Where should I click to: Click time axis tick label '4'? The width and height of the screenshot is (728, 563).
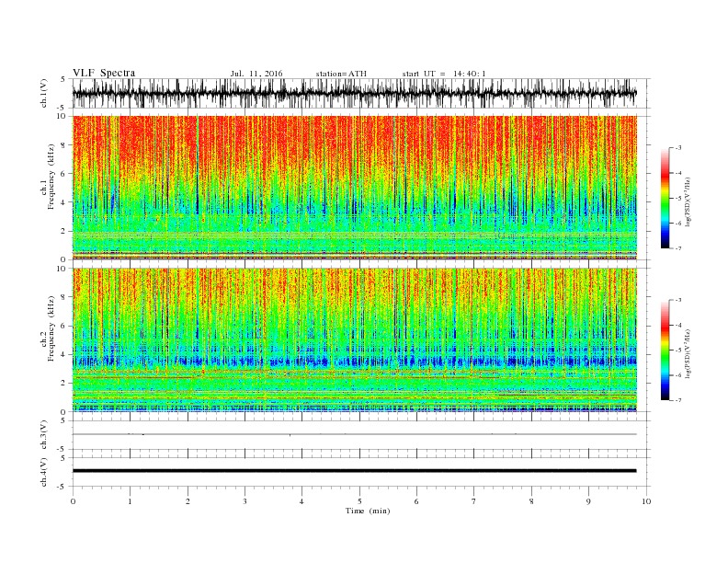[301, 501]
